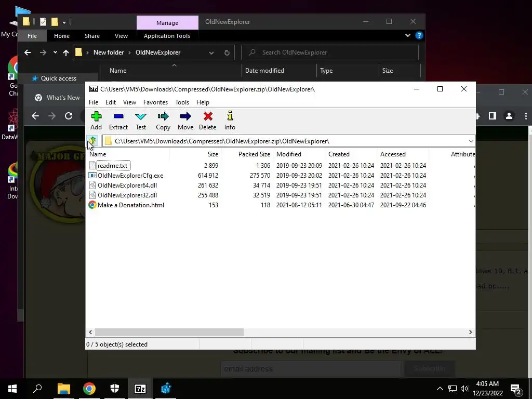Open 7-Zip File menu

[x=94, y=102]
